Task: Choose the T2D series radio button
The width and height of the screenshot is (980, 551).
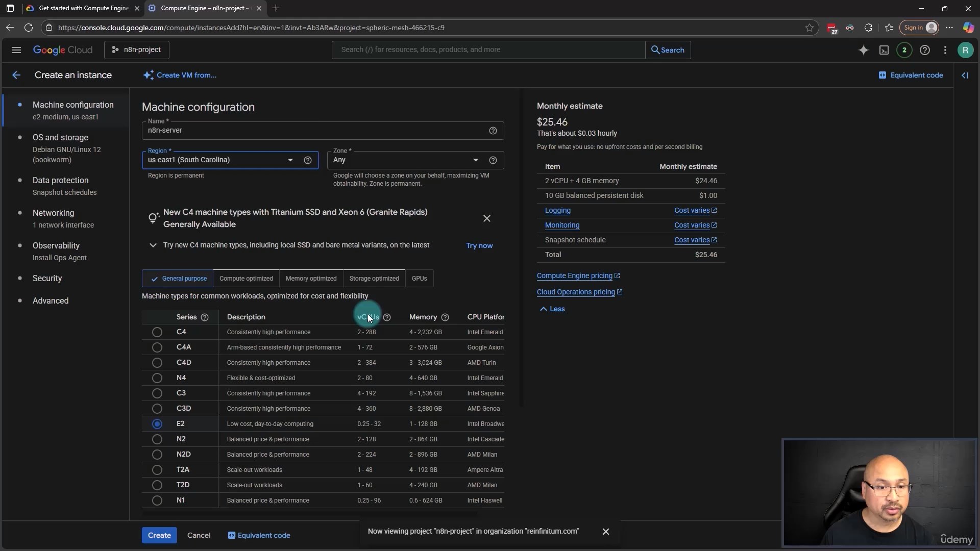Action: pos(157,485)
